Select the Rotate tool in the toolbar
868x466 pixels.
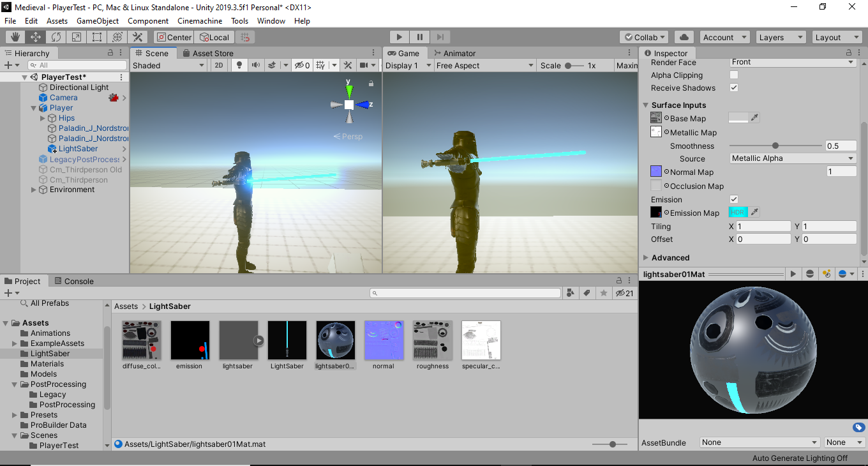(56, 37)
